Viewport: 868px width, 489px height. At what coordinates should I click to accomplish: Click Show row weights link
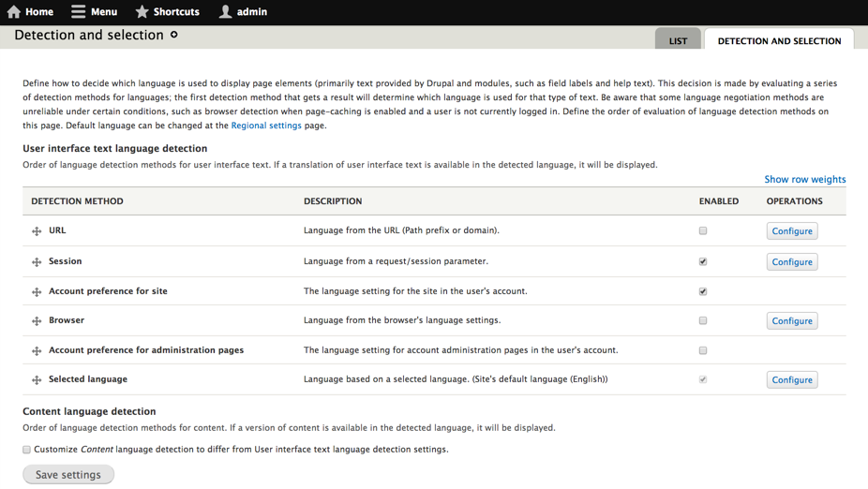804,179
